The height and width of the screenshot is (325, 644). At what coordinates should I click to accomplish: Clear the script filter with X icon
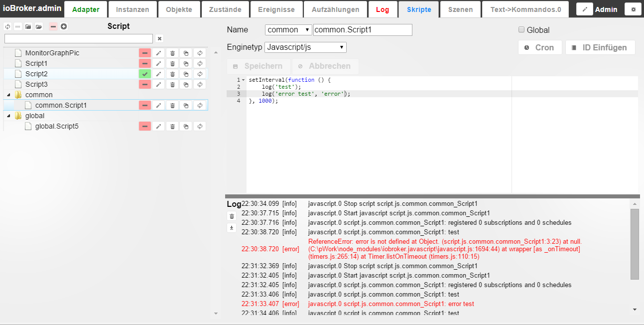(159, 38)
